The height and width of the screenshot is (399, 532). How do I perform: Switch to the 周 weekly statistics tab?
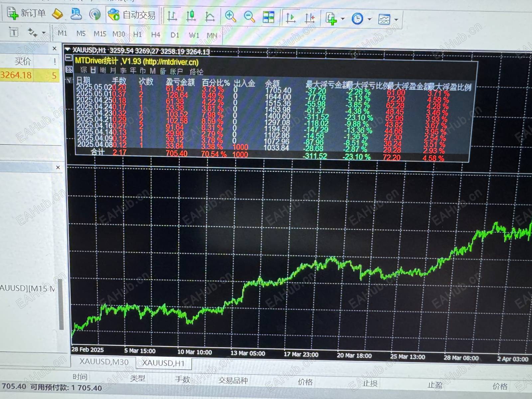click(103, 70)
